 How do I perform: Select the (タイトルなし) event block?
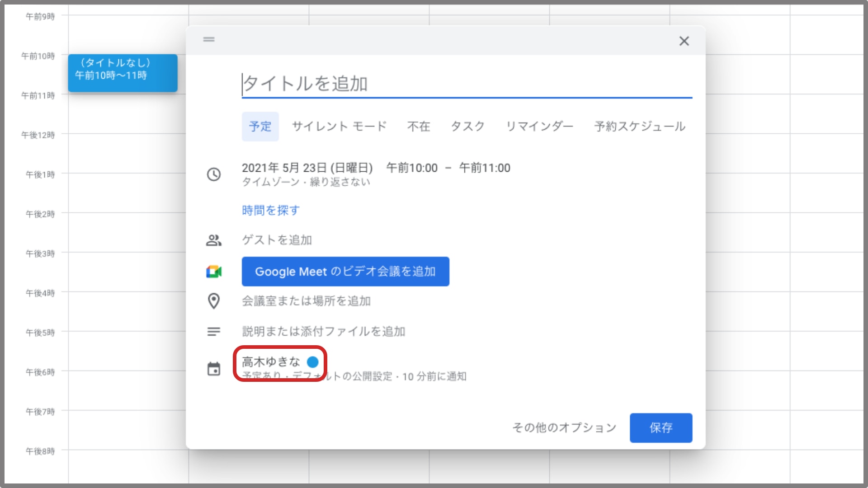[123, 73]
